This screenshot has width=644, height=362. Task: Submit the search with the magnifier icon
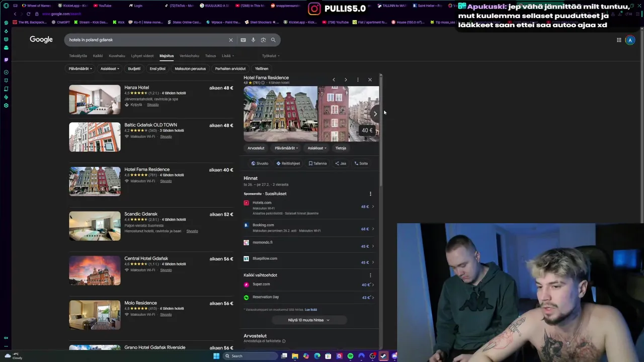tap(273, 40)
